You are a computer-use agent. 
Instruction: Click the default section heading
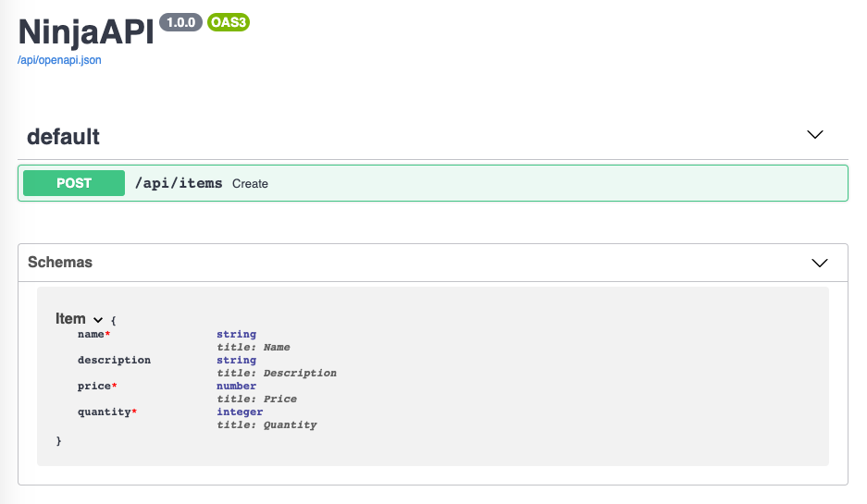63,137
